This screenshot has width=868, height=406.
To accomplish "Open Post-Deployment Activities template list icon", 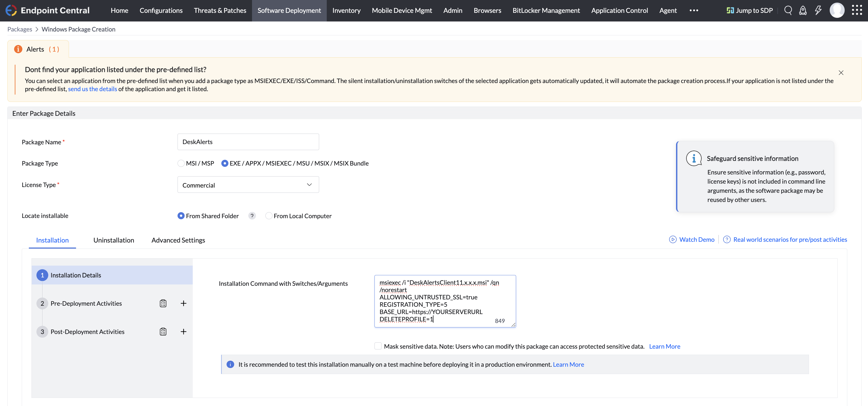I will [163, 332].
